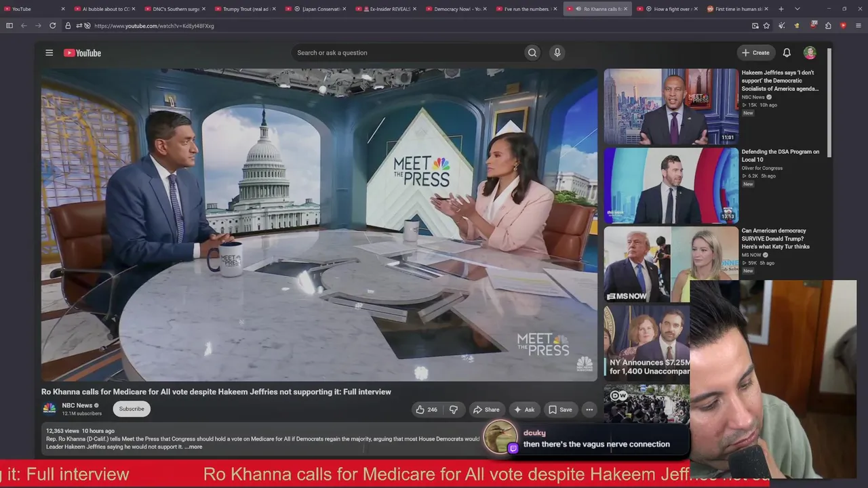Expand the description with '...more'
Viewport: 868px width, 488px height.
(193, 447)
